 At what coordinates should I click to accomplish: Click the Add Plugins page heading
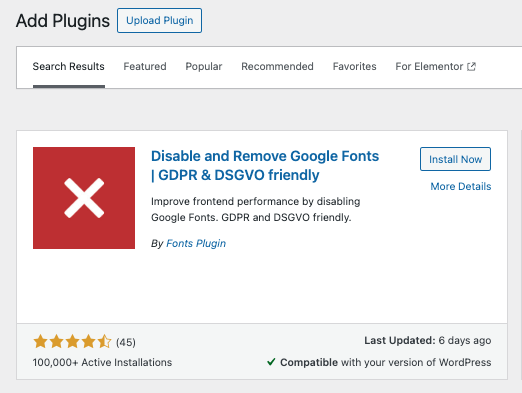pos(63,21)
